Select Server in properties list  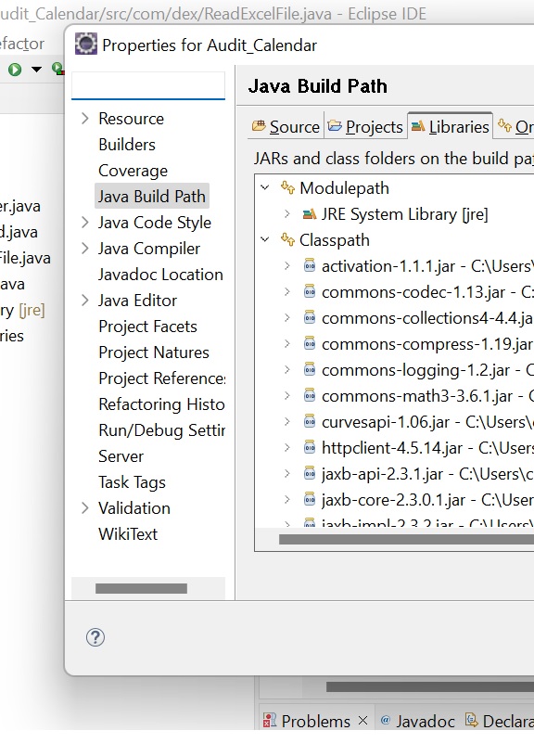(x=121, y=456)
